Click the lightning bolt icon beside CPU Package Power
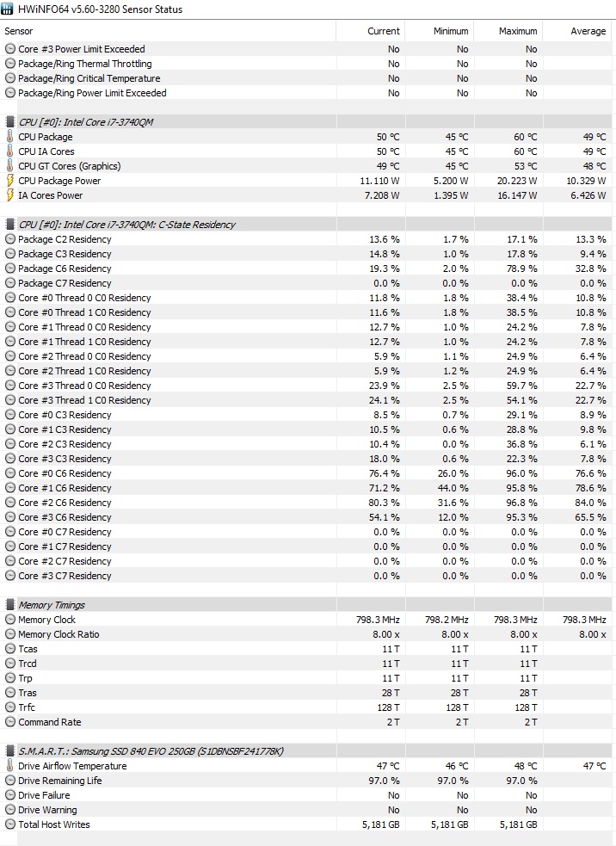Viewport: 616px width, 846px height. (x=9, y=180)
